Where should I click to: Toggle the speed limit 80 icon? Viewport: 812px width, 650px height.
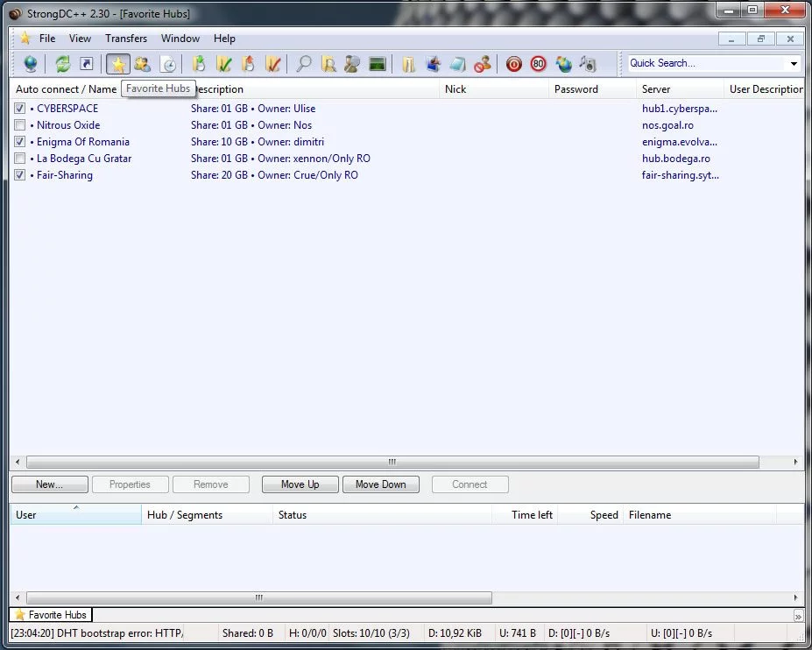[x=538, y=64]
